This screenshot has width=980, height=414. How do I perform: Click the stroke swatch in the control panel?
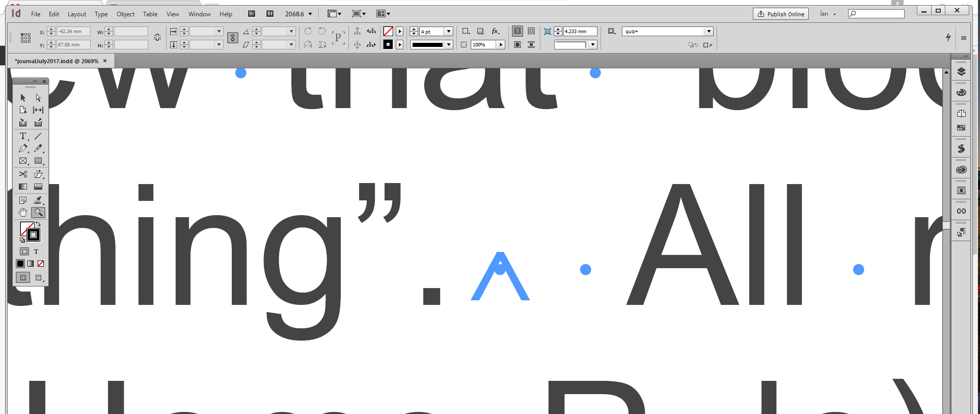pyautogui.click(x=388, y=45)
